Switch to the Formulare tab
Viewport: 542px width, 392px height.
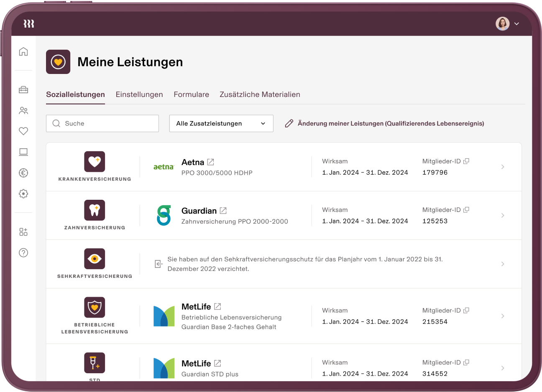(191, 94)
